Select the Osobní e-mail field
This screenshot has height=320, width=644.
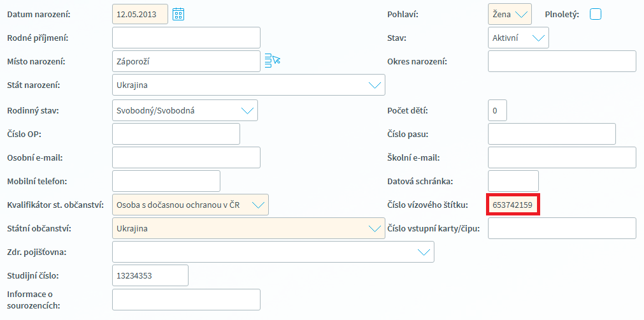point(186,157)
